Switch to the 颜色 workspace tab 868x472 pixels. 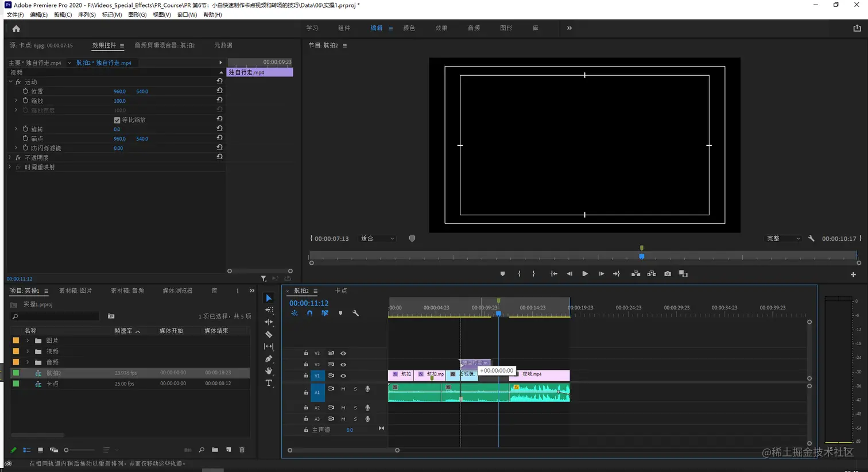[x=409, y=28]
